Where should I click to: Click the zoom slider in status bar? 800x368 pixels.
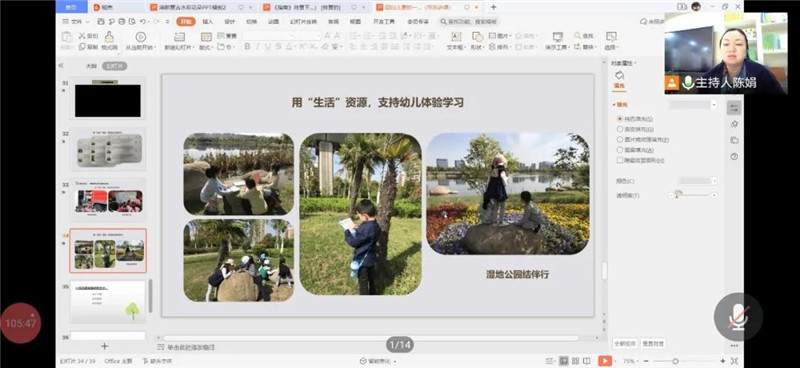[683, 361]
